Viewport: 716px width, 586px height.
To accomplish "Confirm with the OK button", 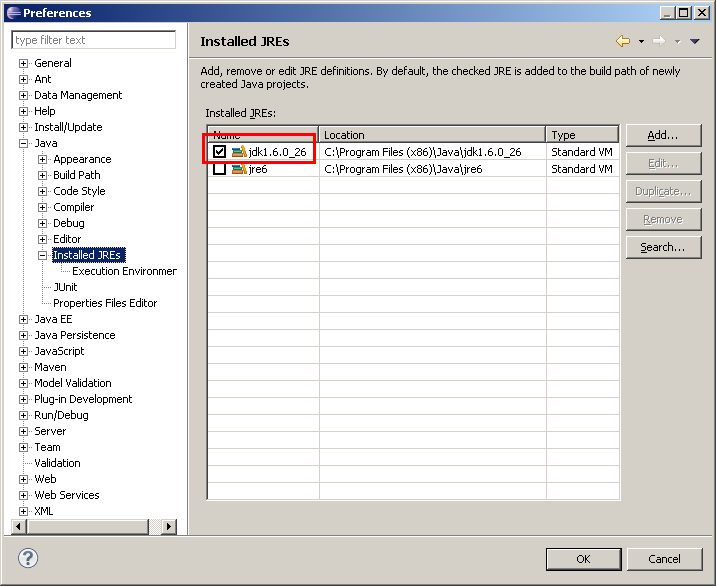I will (583, 559).
